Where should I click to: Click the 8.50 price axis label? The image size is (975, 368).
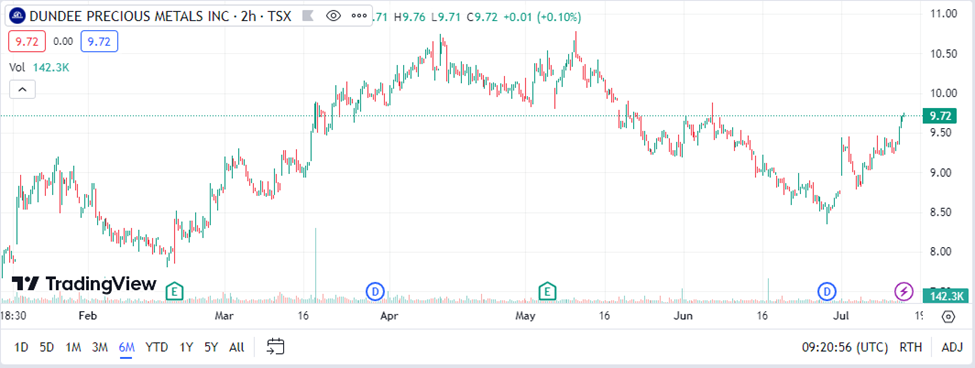[942, 212]
